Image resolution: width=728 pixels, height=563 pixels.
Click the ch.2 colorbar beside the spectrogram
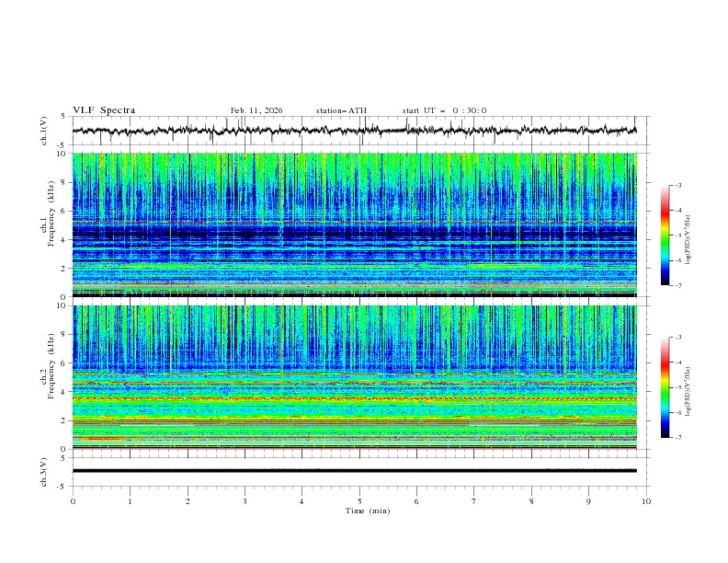coord(665,387)
